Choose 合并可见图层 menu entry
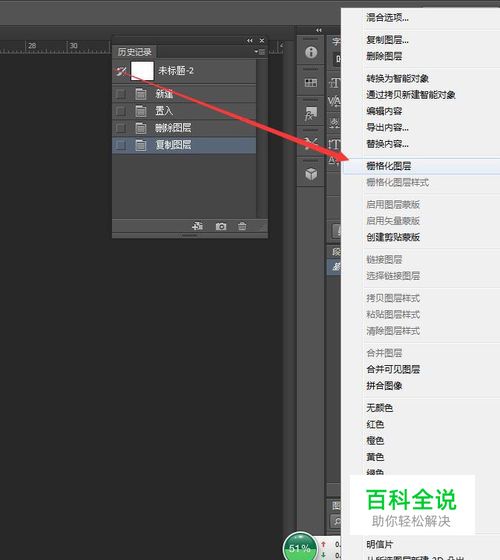This screenshot has width=500, height=560. coord(393,369)
